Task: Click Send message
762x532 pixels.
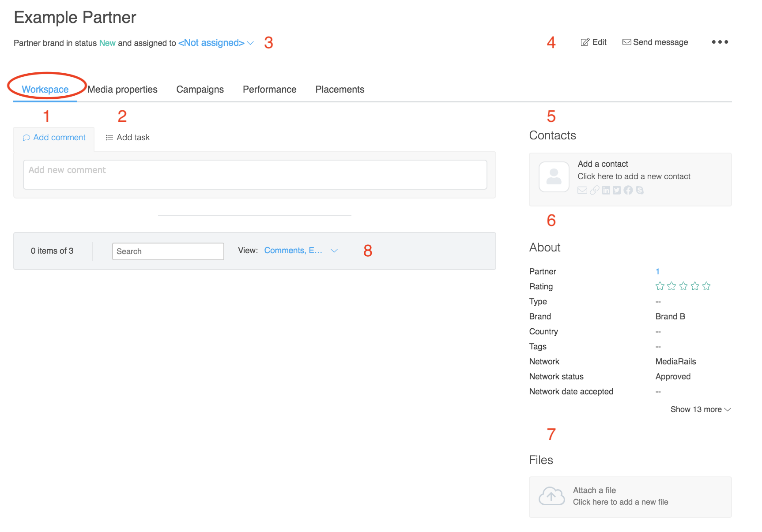Action: pyautogui.click(x=655, y=42)
